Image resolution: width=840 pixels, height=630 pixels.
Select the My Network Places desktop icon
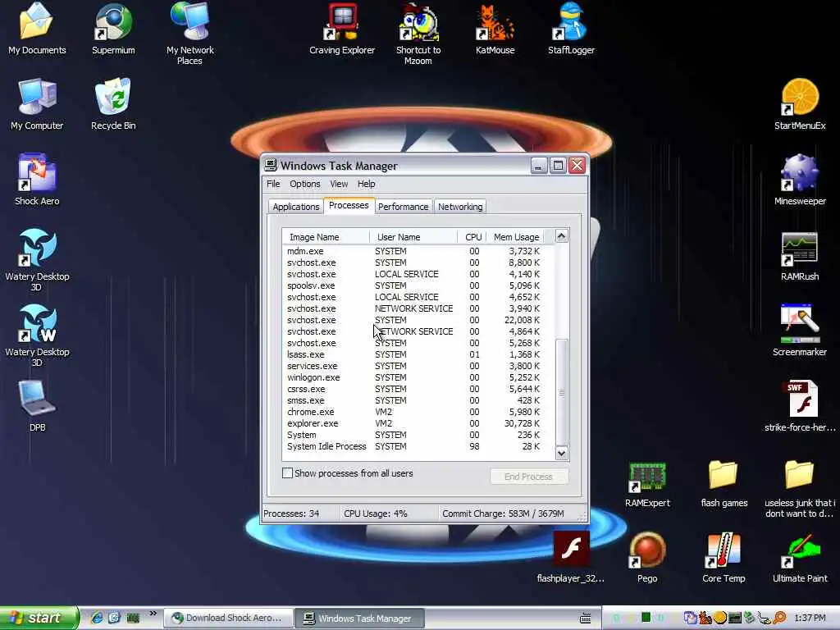(189, 33)
